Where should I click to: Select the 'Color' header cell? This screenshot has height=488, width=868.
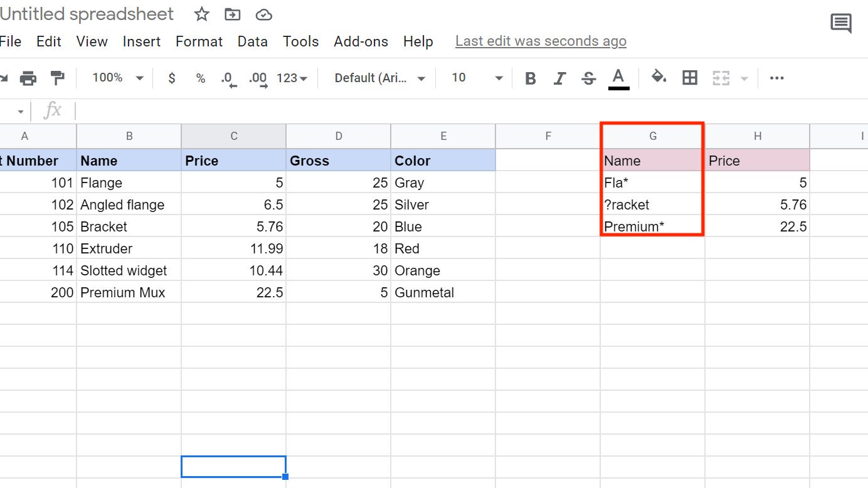443,161
